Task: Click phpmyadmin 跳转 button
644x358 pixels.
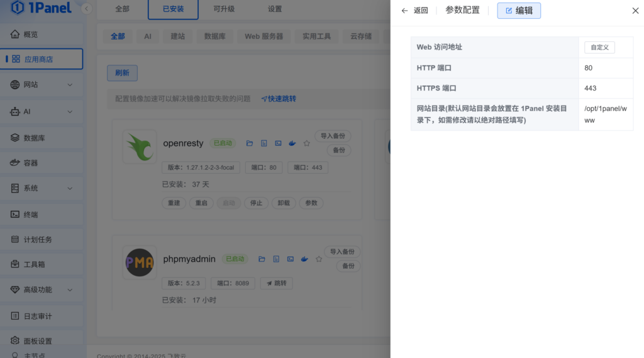Action: point(277,283)
